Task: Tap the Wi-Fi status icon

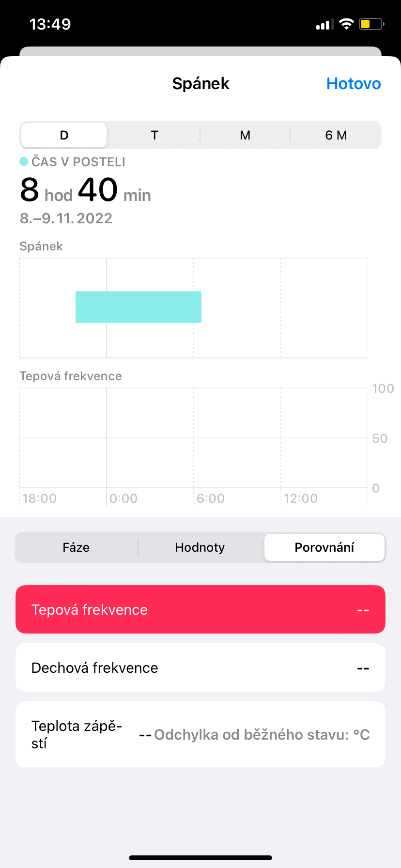Action: click(x=346, y=24)
